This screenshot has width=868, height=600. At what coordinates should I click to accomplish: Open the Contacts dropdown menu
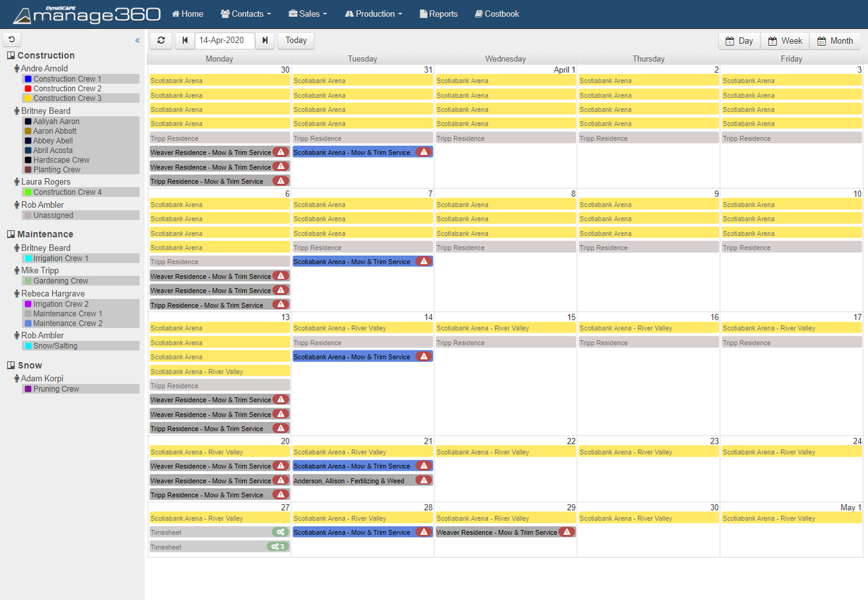coord(246,14)
